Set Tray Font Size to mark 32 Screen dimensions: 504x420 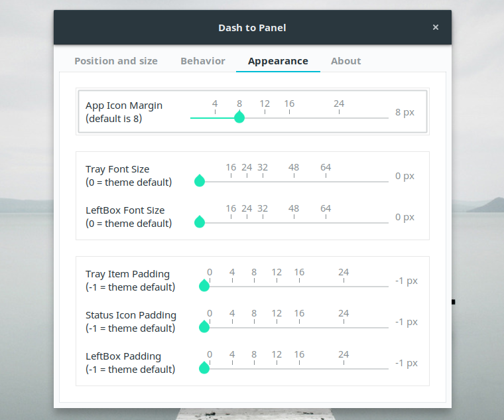tap(263, 181)
